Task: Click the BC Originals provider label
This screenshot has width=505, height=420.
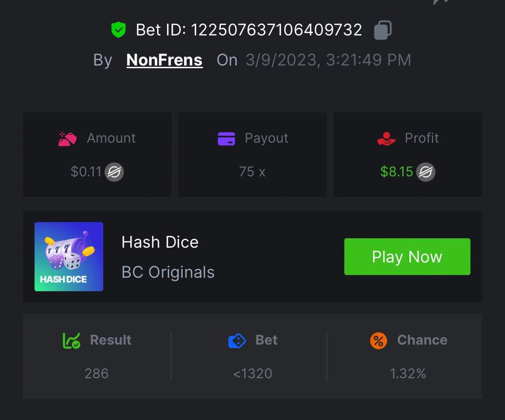Action: pyautogui.click(x=168, y=272)
